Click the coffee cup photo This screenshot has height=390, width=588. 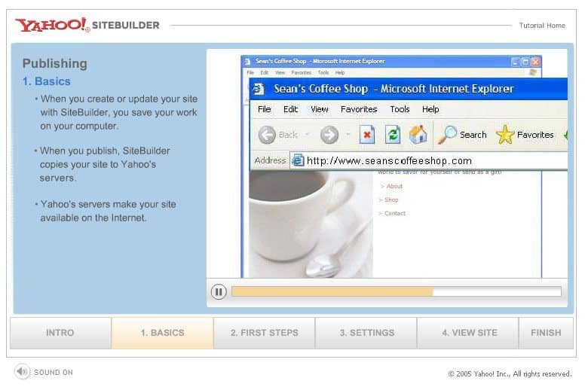click(311, 224)
